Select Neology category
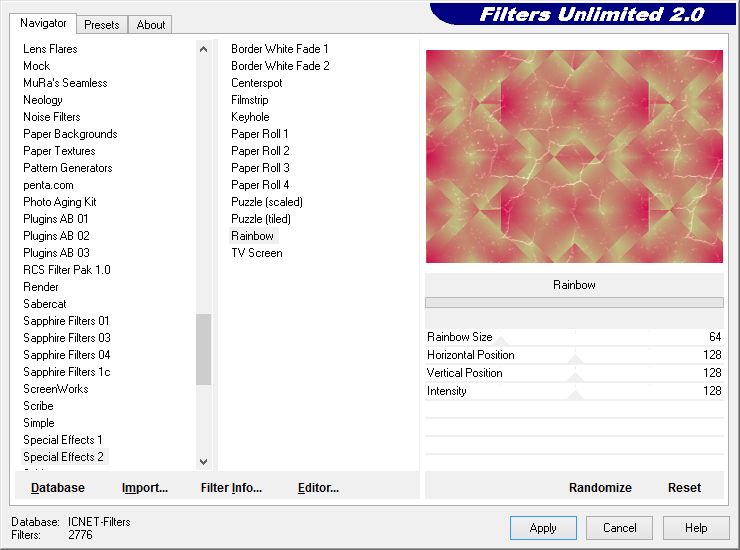The width and height of the screenshot is (740, 550). click(x=42, y=100)
